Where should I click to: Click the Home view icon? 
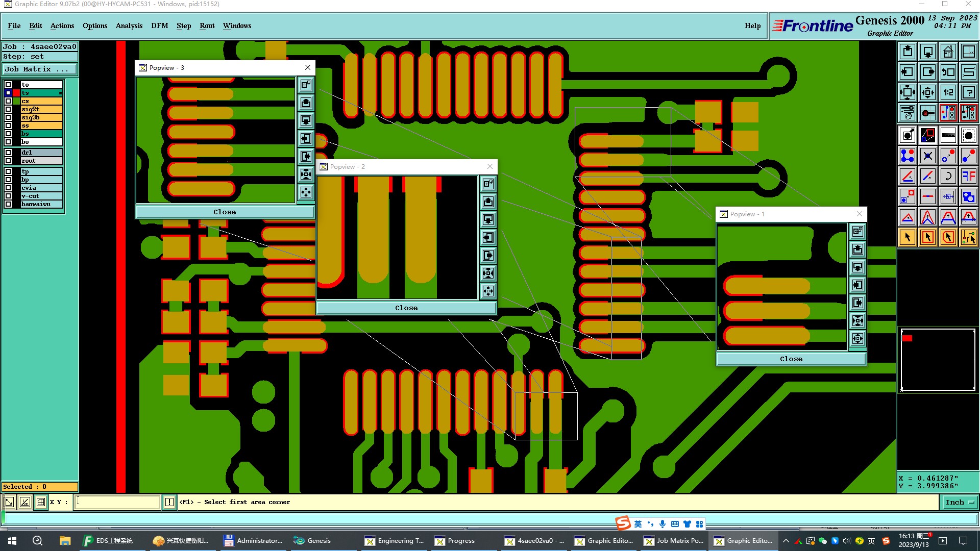click(x=948, y=52)
